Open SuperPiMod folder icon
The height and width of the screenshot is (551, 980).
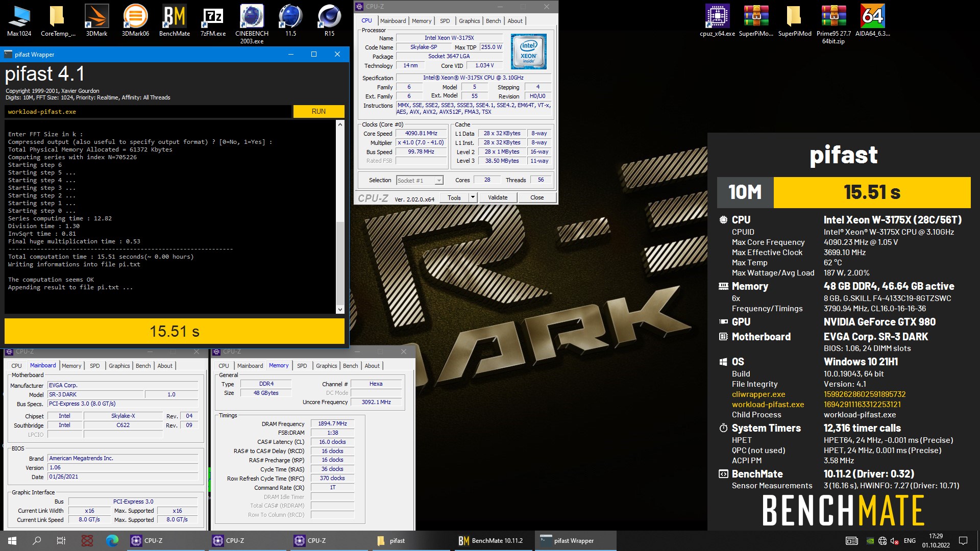[795, 21]
